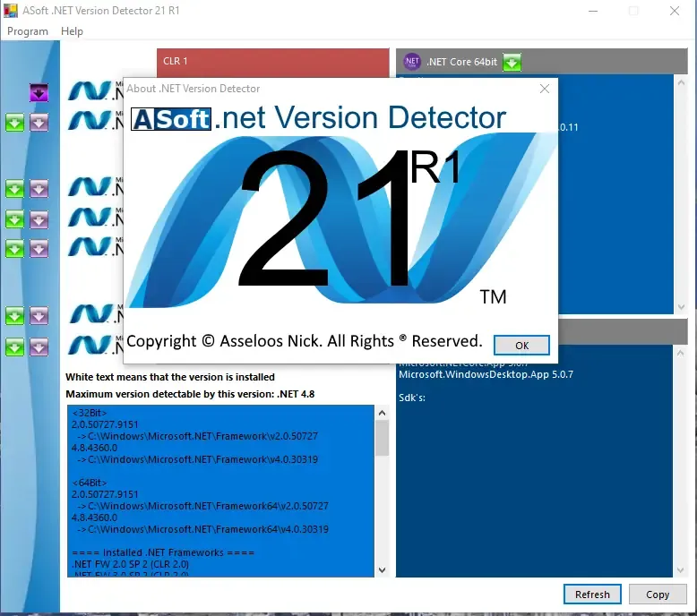
Task: Click the Refresh button
Action: [x=592, y=595]
